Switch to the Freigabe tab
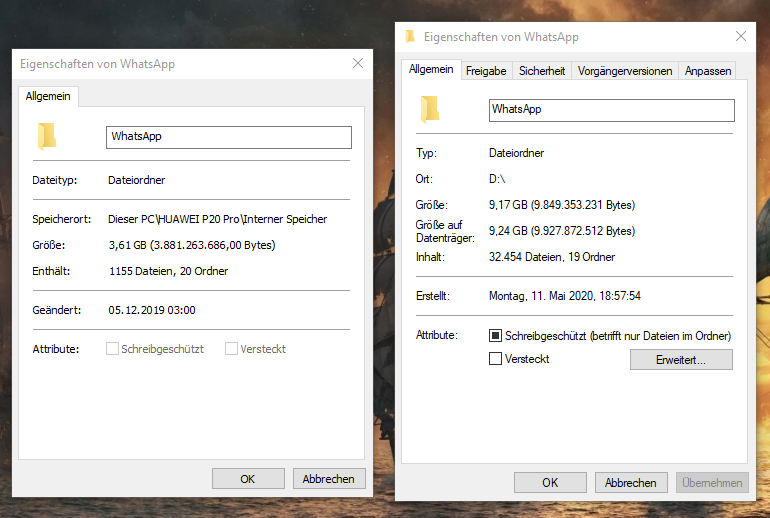Image resolution: width=770 pixels, height=518 pixels. 486,71
